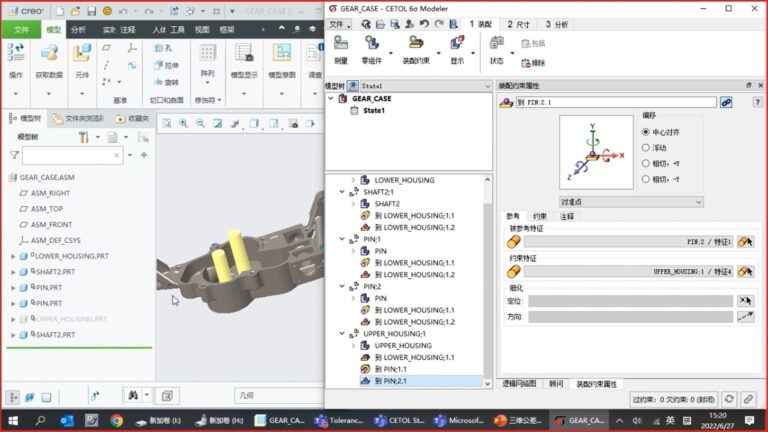Pick feature selector for PIN:2 referenced feature
The image size is (768, 432).
(x=745, y=241)
